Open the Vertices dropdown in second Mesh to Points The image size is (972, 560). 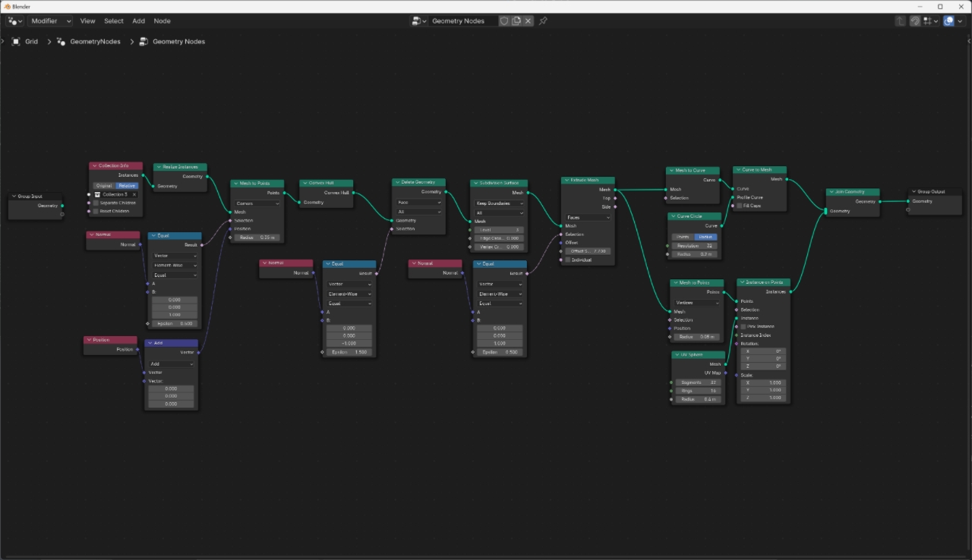tap(696, 302)
